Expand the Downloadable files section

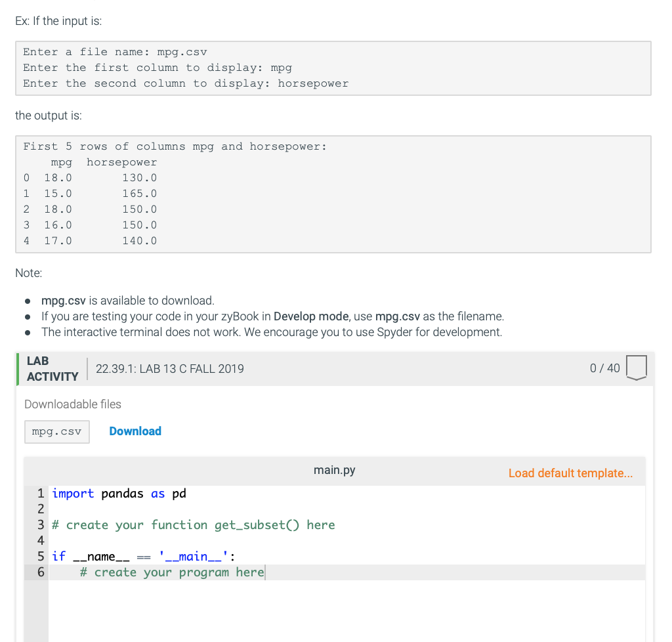point(72,404)
